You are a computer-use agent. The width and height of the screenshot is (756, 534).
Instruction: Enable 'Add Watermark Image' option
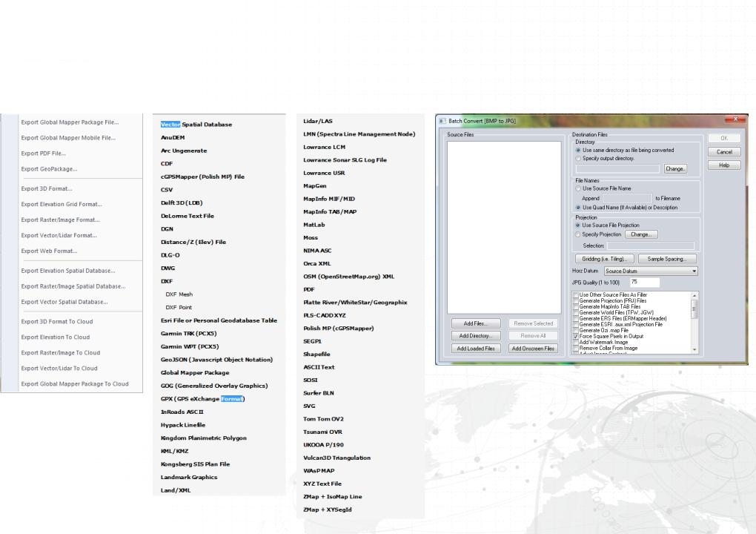576,342
